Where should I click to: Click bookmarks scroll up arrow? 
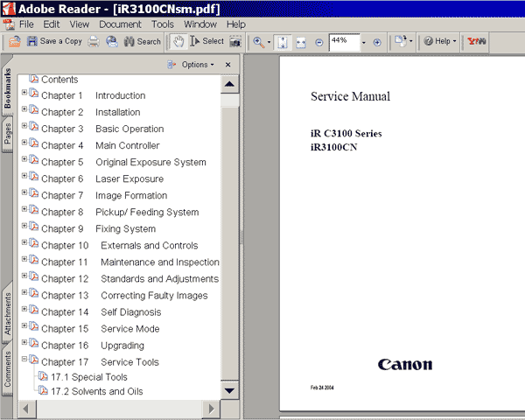point(229,84)
